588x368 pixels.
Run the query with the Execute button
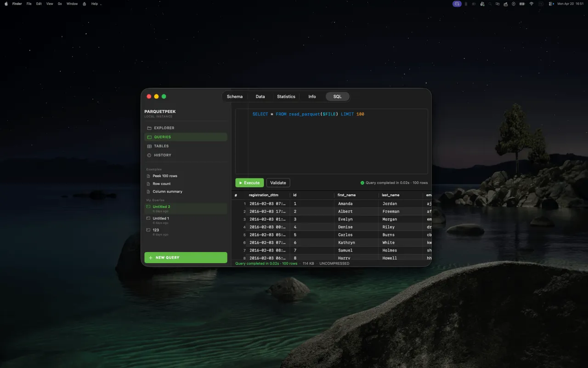coord(249,183)
